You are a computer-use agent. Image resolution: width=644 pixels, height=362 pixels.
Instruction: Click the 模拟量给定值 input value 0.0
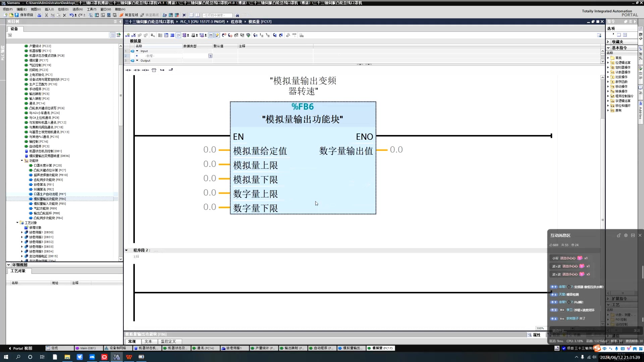[x=210, y=150]
